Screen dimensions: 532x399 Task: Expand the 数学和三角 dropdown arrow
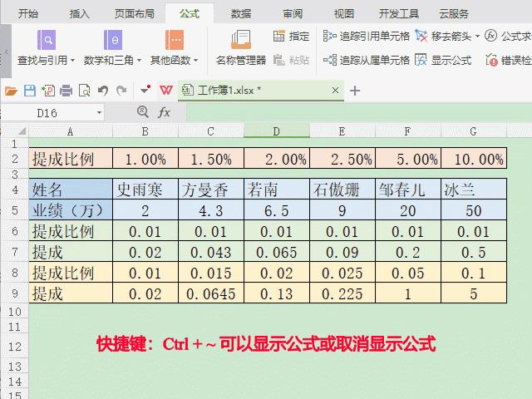coord(139,61)
